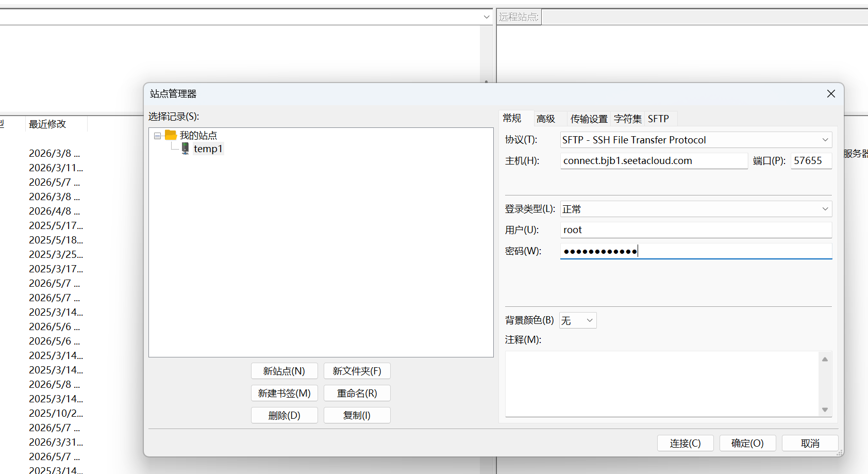The width and height of the screenshot is (868, 474).
Task: Click the 用户 username field
Action: [x=696, y=230]
